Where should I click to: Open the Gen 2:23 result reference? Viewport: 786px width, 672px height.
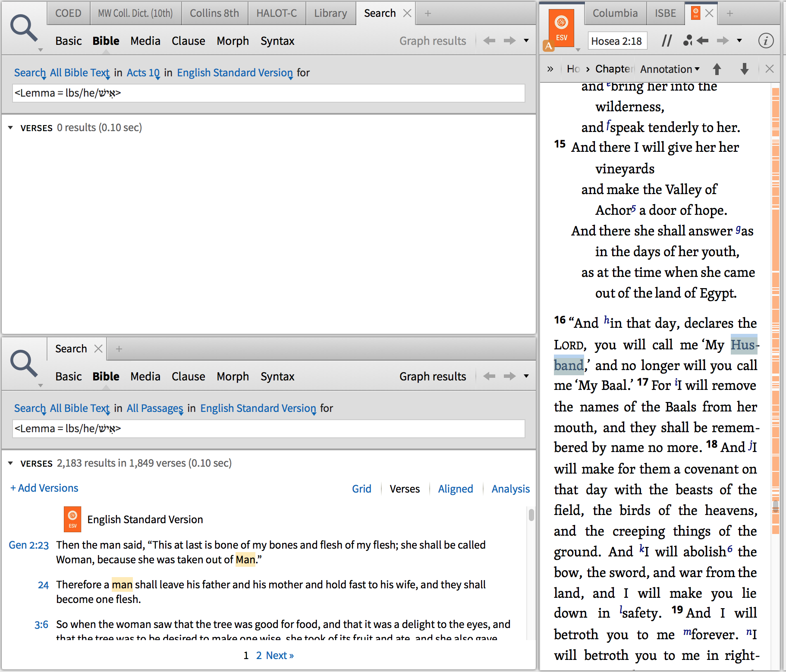point(29,545)
